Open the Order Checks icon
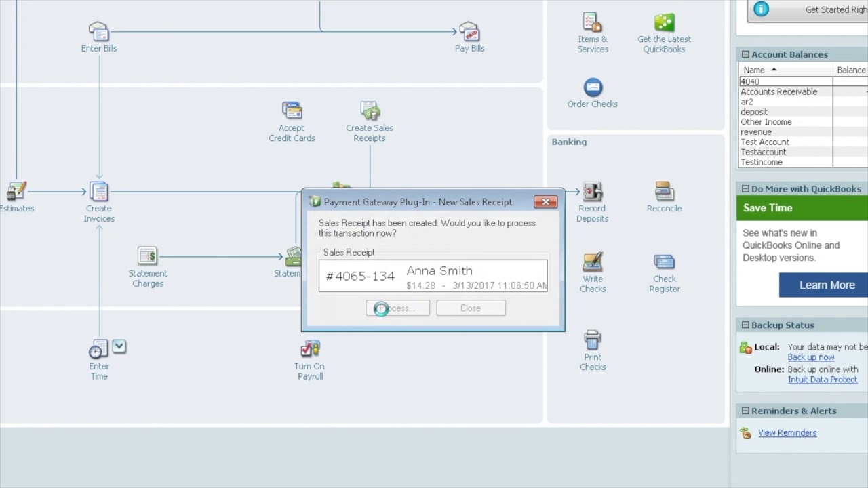868x488 pixels. 593,87
